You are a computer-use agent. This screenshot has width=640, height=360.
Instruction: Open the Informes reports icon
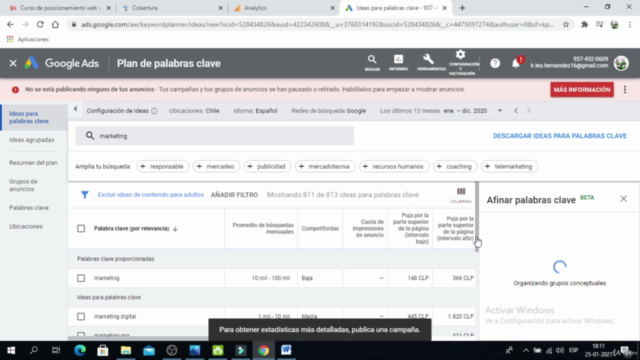click(398, 63)
